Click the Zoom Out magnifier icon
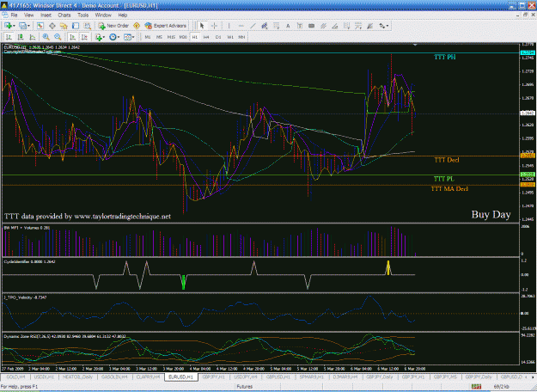This screenshot has height=392, width=537. (58, 37)
